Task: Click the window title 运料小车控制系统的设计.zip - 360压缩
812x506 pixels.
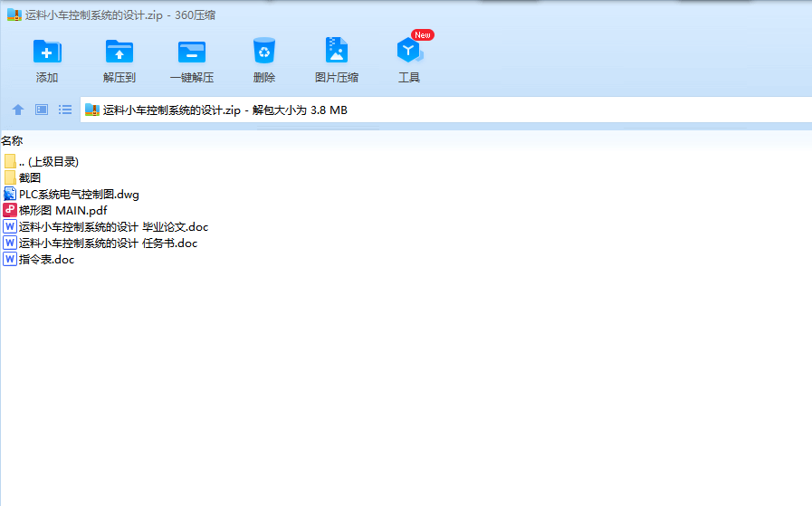Action: (120, 15)
